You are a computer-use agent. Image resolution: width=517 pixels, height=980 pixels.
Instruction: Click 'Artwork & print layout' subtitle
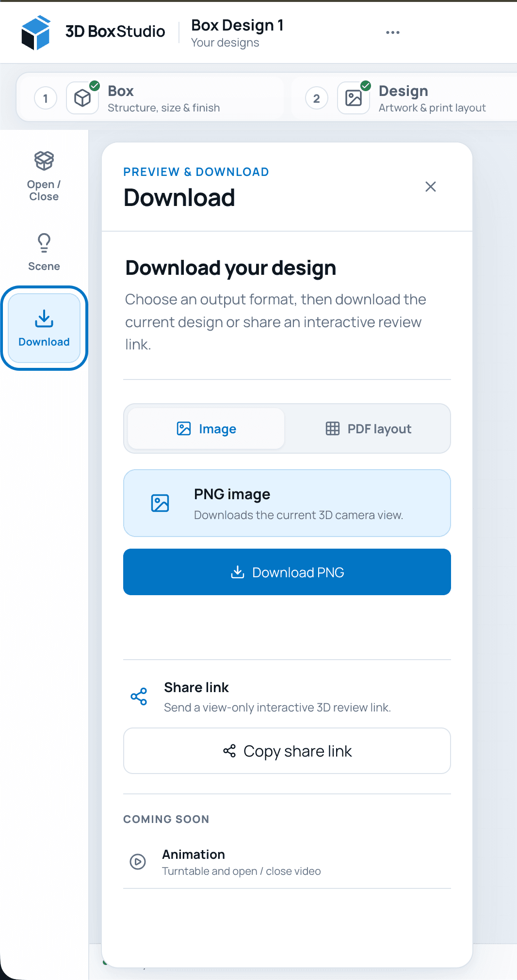[432, 108]
